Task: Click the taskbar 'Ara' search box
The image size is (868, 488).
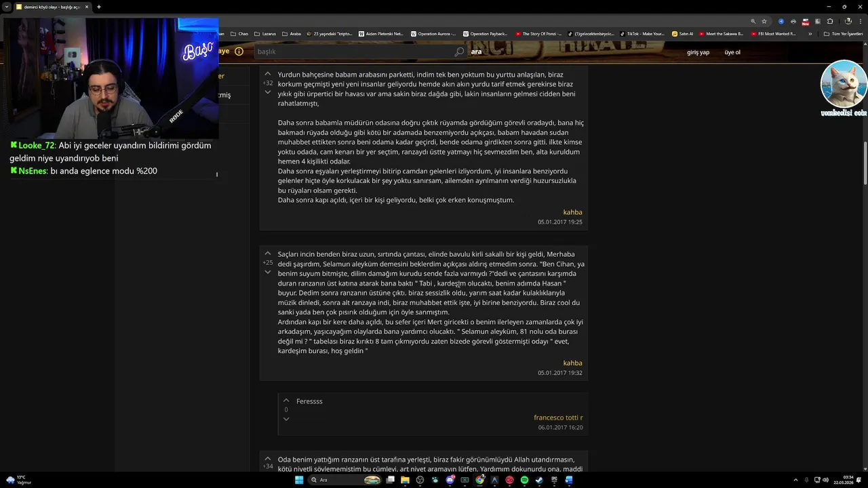Action: coord(346,480)
